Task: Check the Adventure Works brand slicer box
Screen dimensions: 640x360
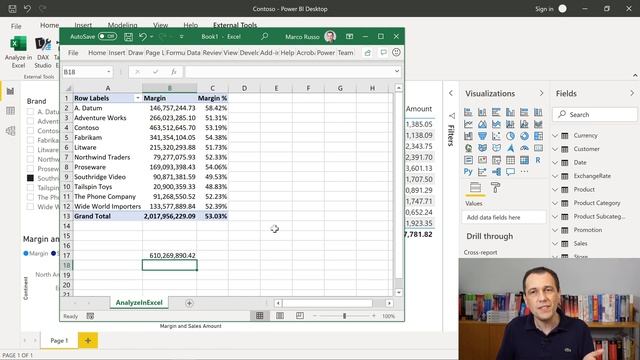Action: pos(30,121)
